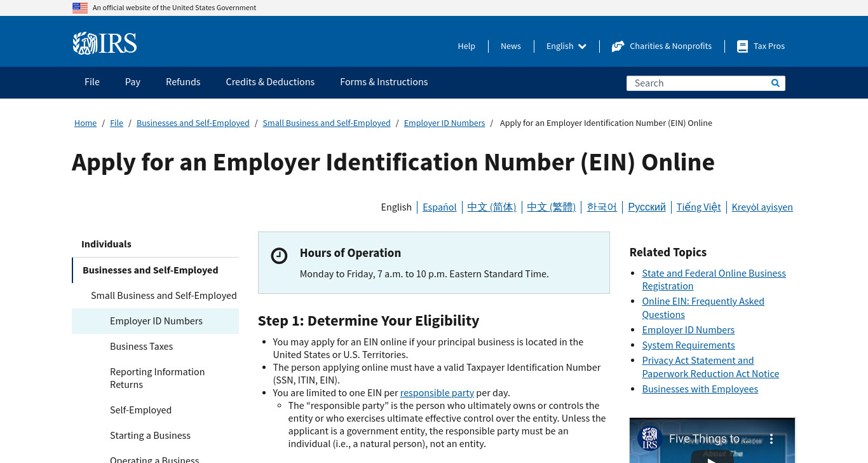Click the US flag icon in top banner
Viewport: 868px width, 463px height.
[x=80, y=8]
